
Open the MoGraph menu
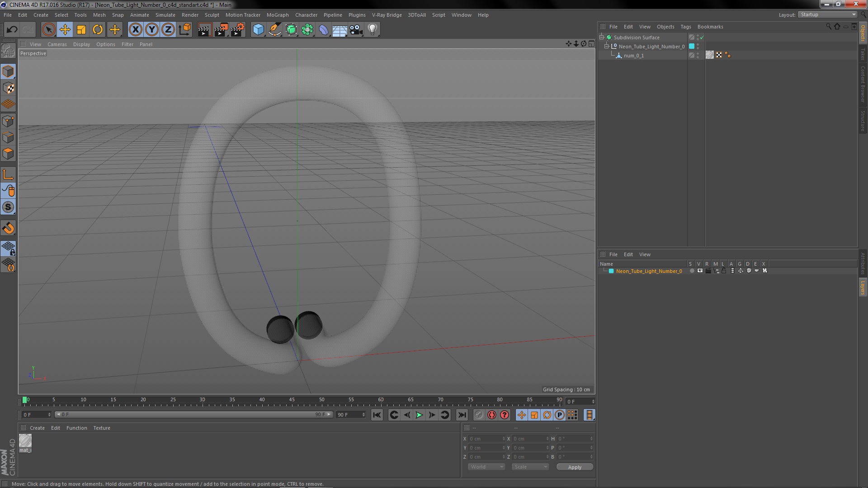point(277,15)
